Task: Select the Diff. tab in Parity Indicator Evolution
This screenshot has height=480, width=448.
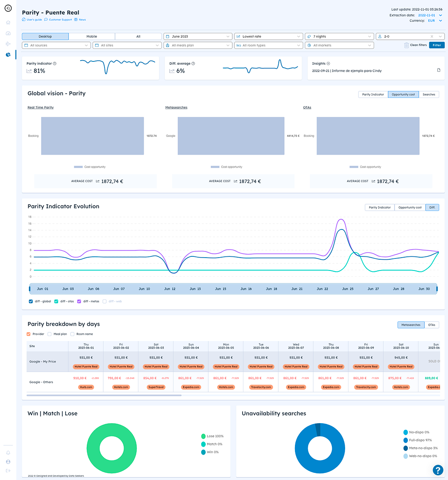Action: click(x=432, y=207)
